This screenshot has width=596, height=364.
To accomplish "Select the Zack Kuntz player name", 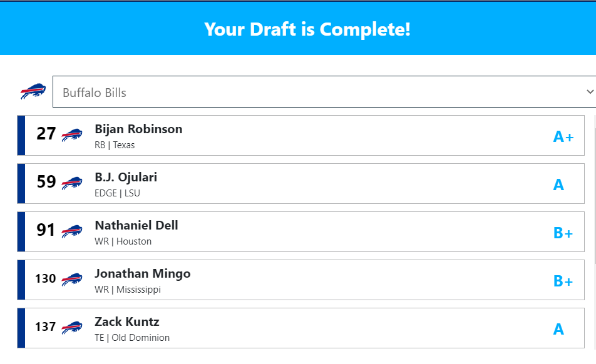I will (x=127, y=322).
